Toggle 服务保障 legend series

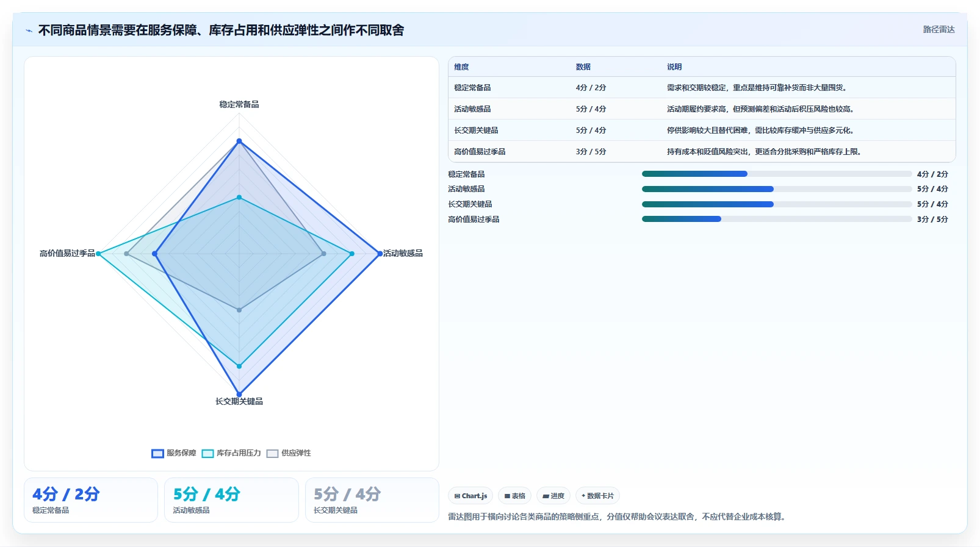[174, 453]
